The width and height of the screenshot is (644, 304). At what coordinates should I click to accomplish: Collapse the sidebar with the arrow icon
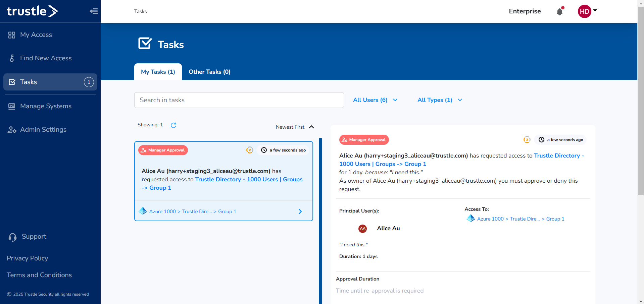click(94, 11)
